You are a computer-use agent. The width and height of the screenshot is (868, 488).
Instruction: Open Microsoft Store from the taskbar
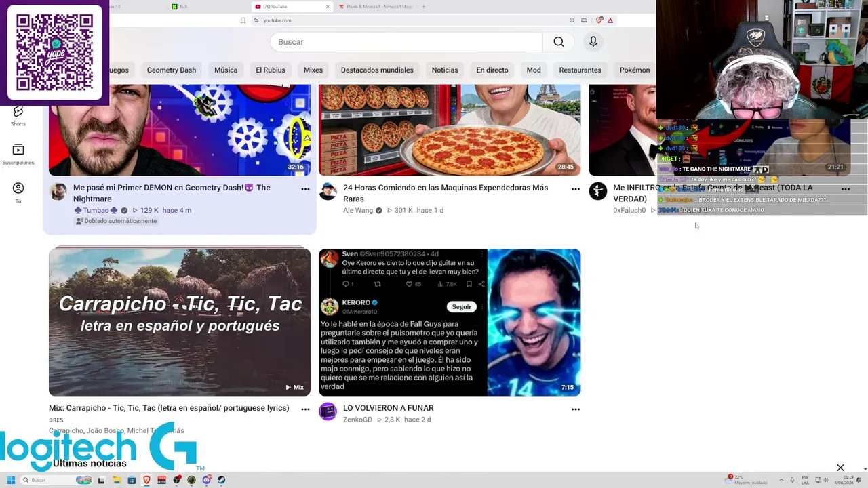132,480
